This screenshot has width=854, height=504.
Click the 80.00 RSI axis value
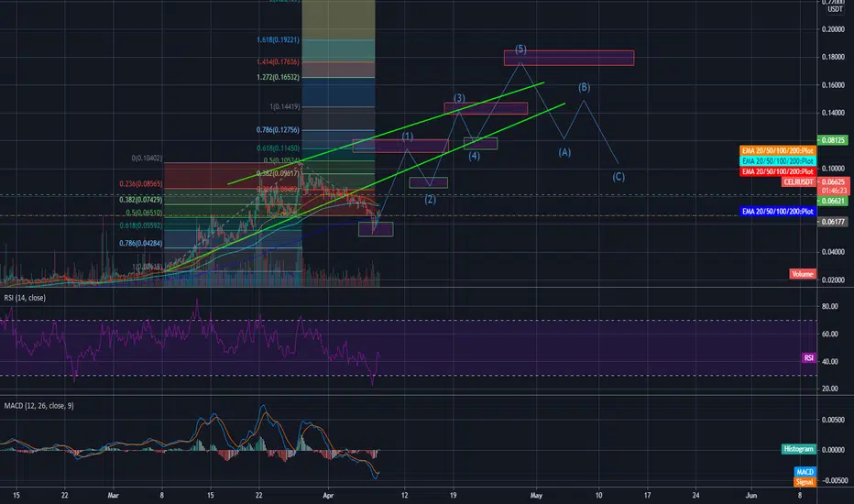click(830, 306)
